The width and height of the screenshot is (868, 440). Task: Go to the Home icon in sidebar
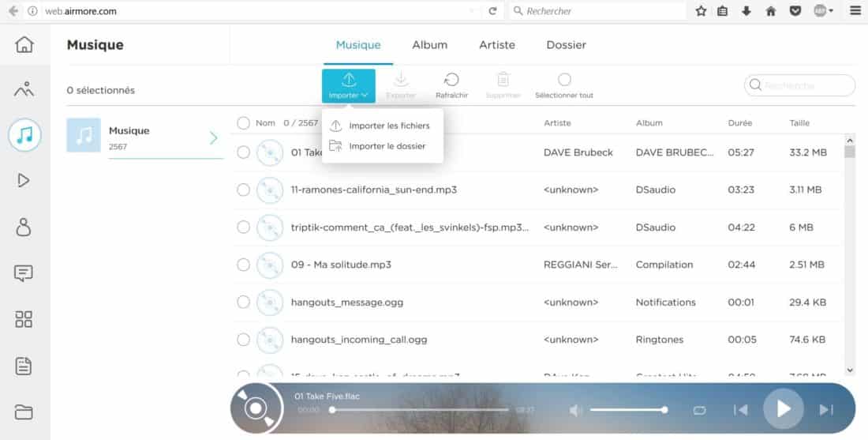(24, 44)
